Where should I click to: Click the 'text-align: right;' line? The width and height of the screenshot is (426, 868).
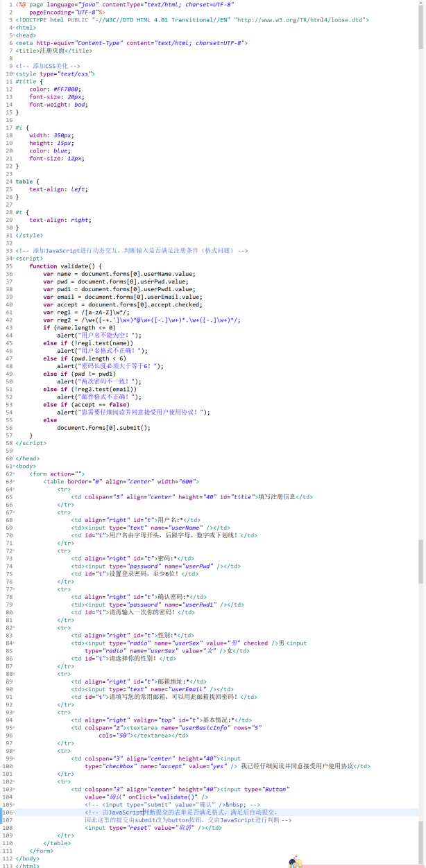pos(60,220)
